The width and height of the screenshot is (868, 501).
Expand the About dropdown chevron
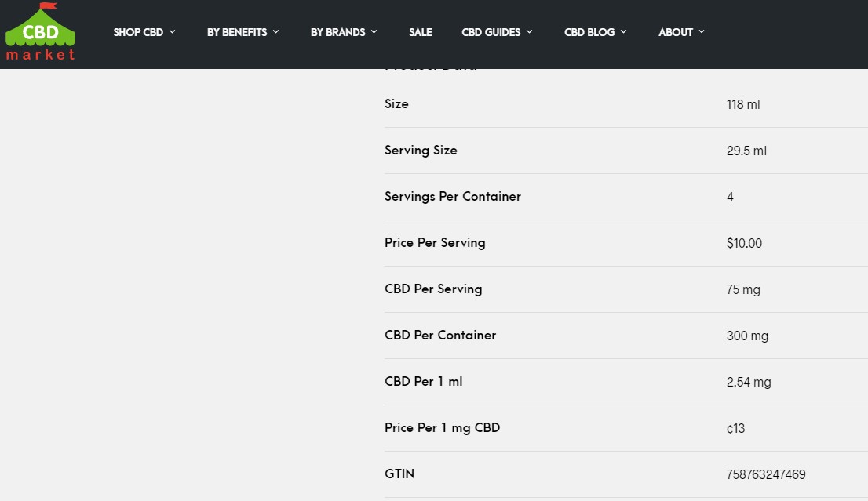click(x=702, y=32)
